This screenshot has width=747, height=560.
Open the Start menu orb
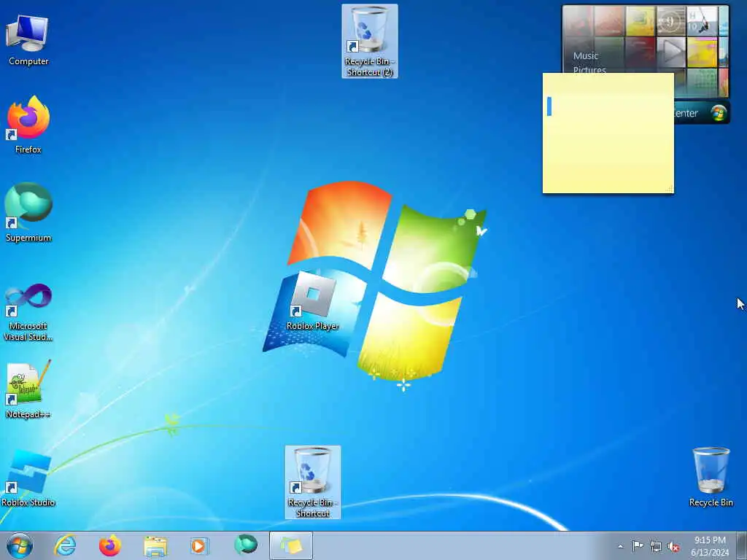[20, 545]
